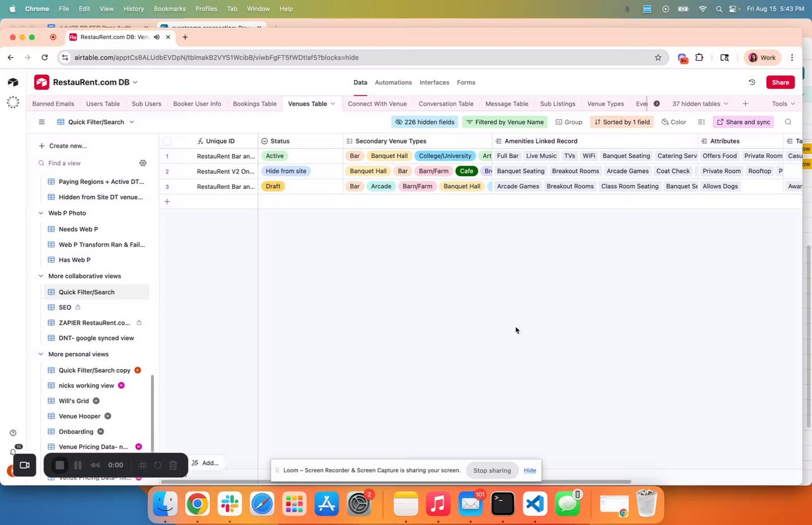Click Stop sharing in Loom bar
The image size is (812, 525).
pos(492,470)
